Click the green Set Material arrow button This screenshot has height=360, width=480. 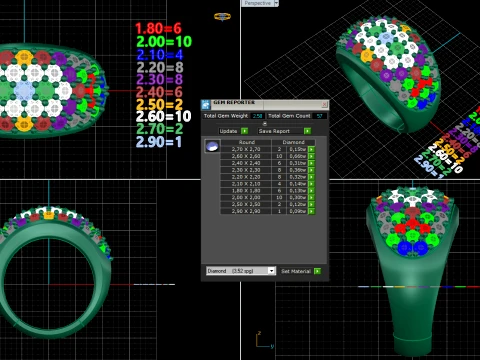click(x=317, y=271)
